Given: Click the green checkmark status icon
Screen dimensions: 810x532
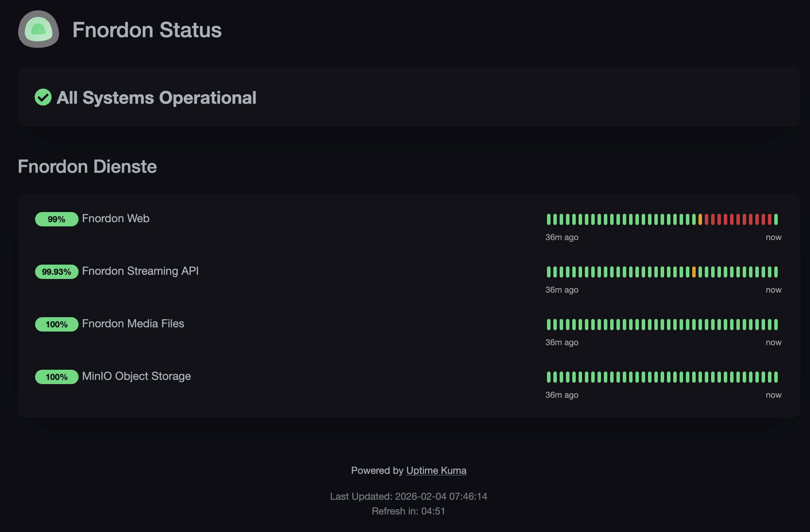Looking at the screenshot, I should (x=43, y=97).
